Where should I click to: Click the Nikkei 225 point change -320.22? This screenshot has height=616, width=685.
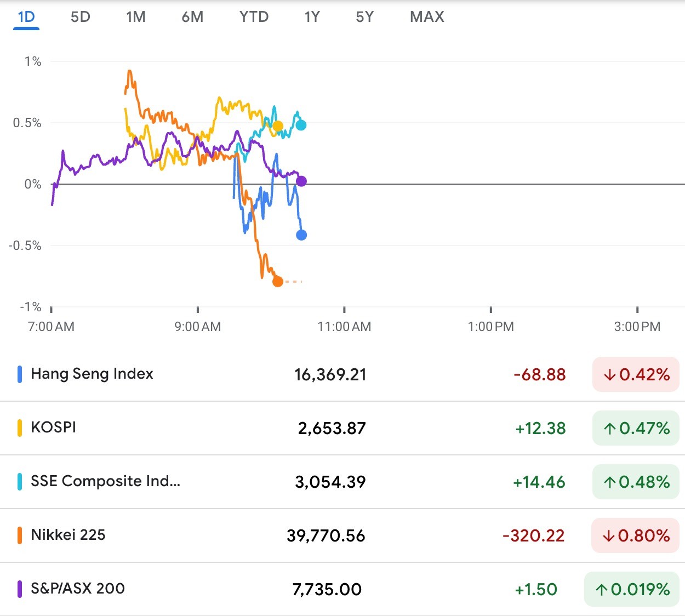point(534,535)
